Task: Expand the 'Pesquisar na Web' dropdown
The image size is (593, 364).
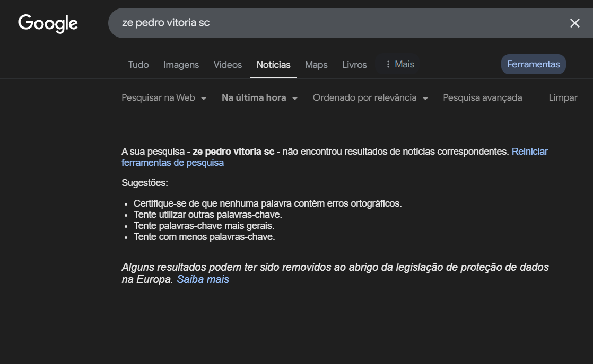Action: tap(164, 98)
